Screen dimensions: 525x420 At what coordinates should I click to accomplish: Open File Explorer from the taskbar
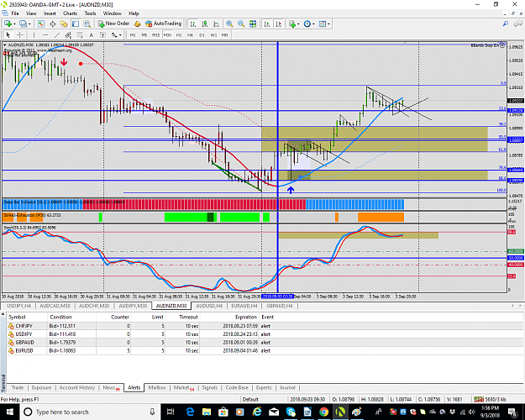click(207, 412)
